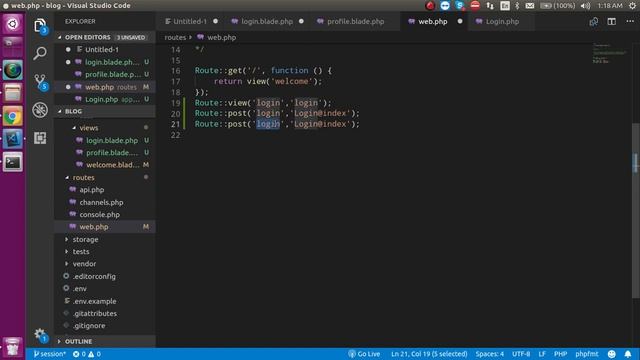Viewport: 640px width, 360px height.
Task: Open the editor More Actions ellipsis
Action: coord(630,21)
